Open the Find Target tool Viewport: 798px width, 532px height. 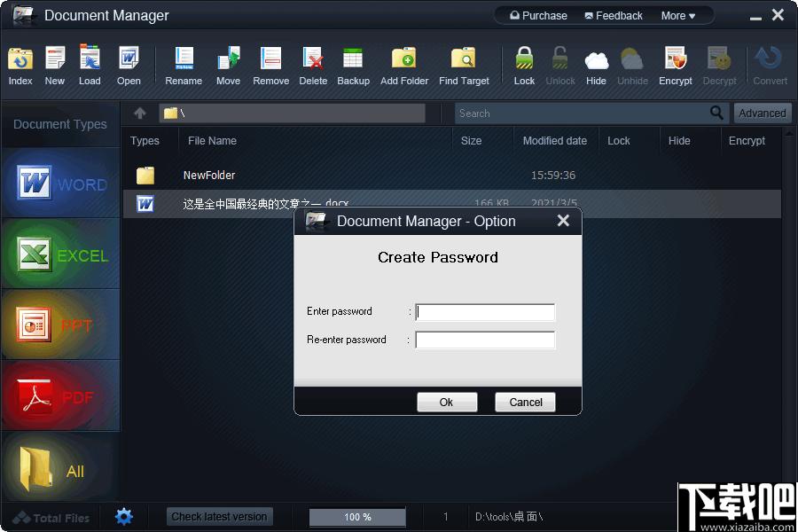pos(464,59)
